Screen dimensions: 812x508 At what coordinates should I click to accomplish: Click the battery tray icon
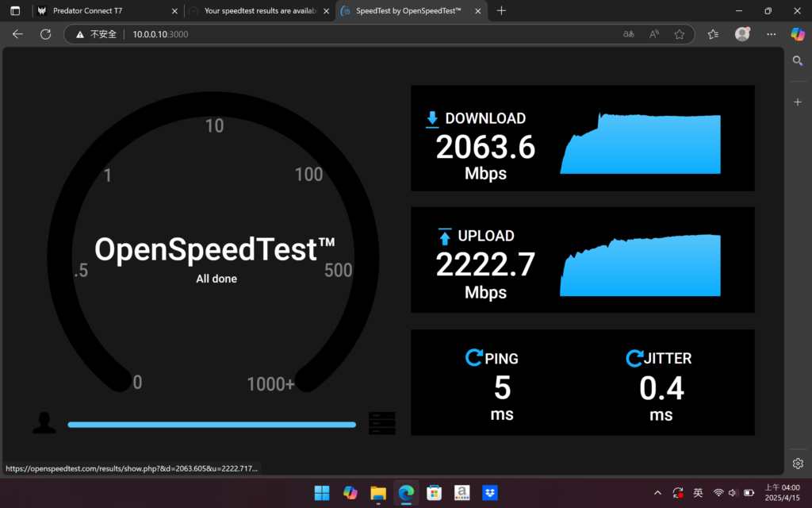pyautogui.click(x=749, y=492)
